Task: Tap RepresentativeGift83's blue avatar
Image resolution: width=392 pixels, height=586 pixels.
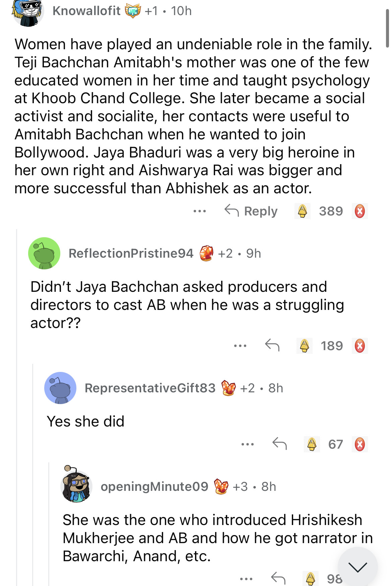Action: (60, 388)
